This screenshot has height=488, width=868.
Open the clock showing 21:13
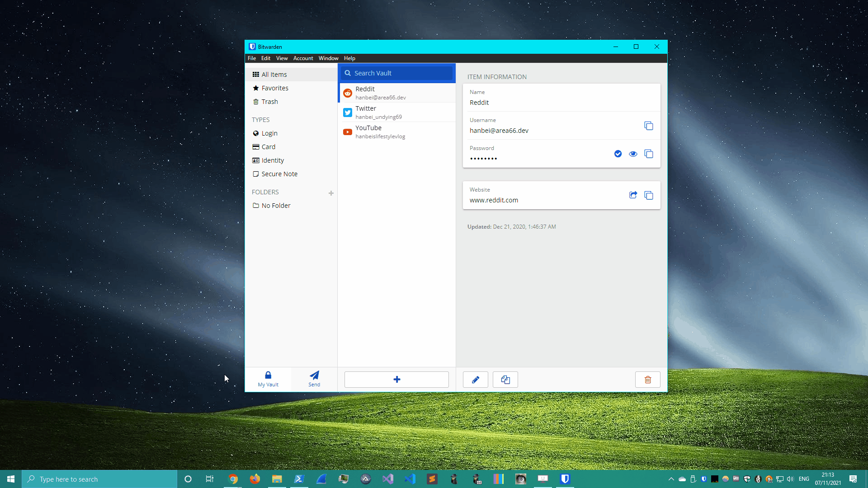pyautogui.click(x=828, y=479)
